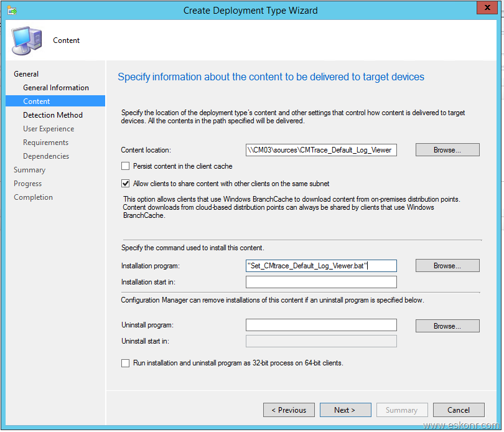Image resolution: width=504 pixels, height=432 pixels.
Task: Click the computer icon in wizard header
Action: (x=27, y=40)
